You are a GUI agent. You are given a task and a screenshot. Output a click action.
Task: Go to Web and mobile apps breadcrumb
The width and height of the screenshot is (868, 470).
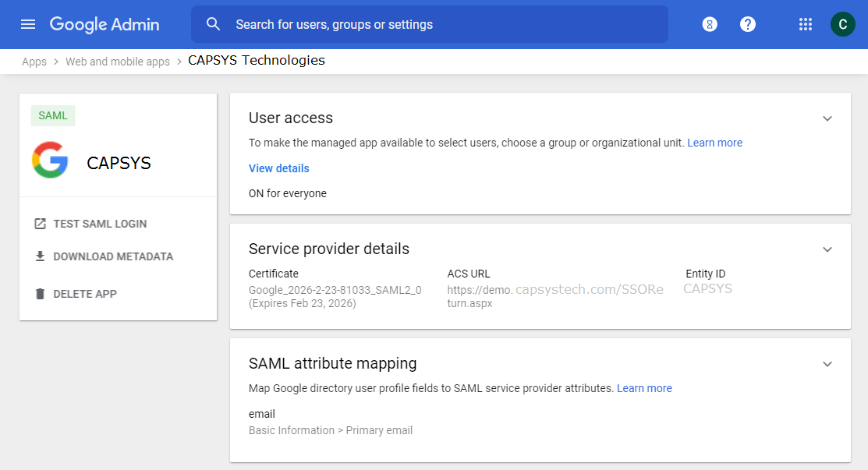coord(118,62)
